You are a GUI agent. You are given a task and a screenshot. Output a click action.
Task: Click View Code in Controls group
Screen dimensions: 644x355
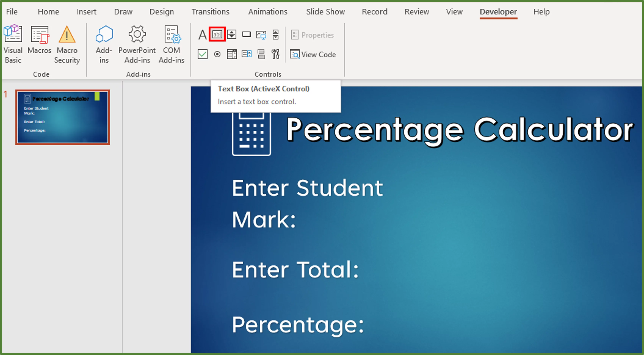point(313,54)
